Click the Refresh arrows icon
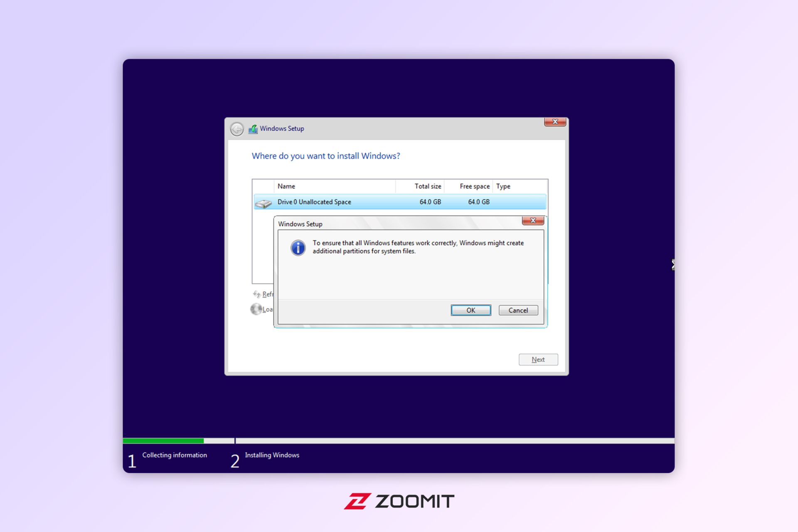Viewport: 798px width, 532px height. tap(256, 294)
